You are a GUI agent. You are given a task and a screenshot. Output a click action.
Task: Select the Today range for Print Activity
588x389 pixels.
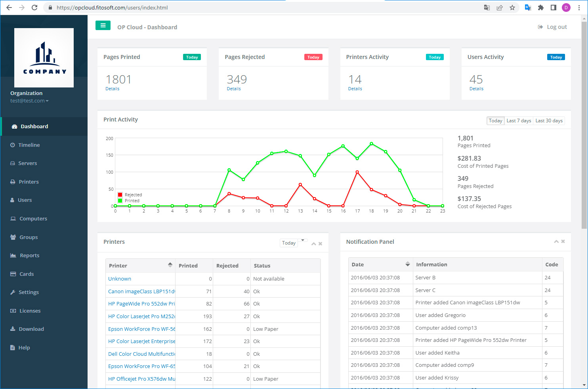(495, 121)
